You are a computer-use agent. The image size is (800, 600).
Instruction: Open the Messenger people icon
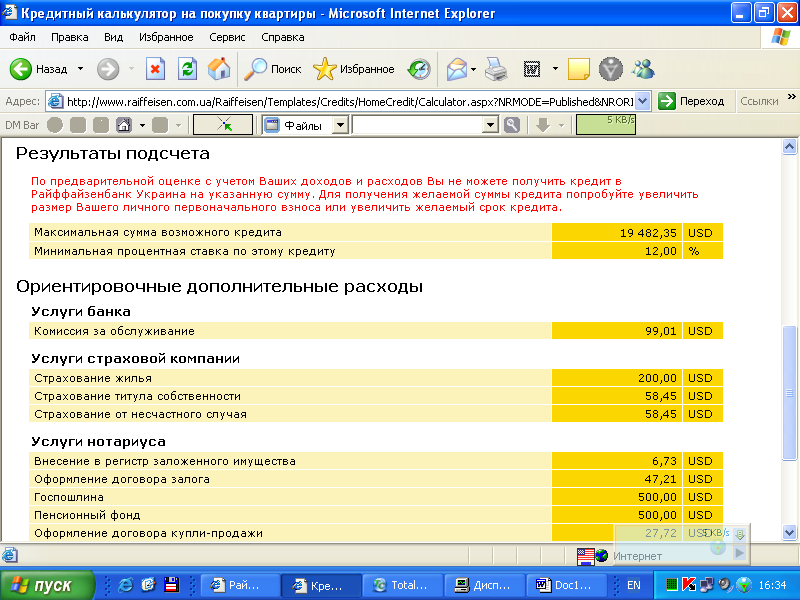click(x=643, y=69)
